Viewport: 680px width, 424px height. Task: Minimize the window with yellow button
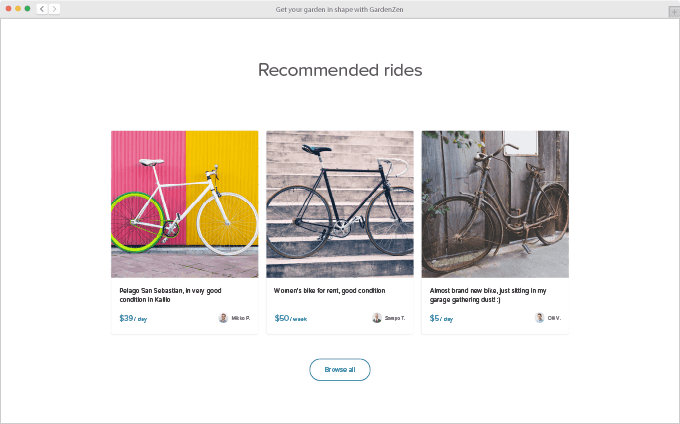tap(18, 8)
